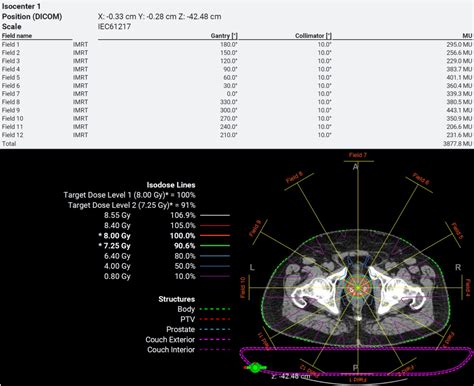
Task: Select the 256.6 MU value
Action: pyautogui.click(x=459, y=53)
